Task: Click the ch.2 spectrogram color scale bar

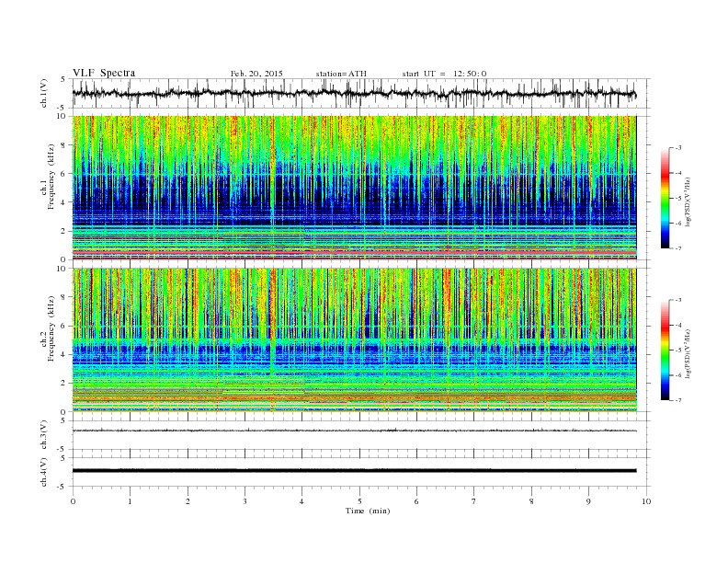Action: coord(665,350)
